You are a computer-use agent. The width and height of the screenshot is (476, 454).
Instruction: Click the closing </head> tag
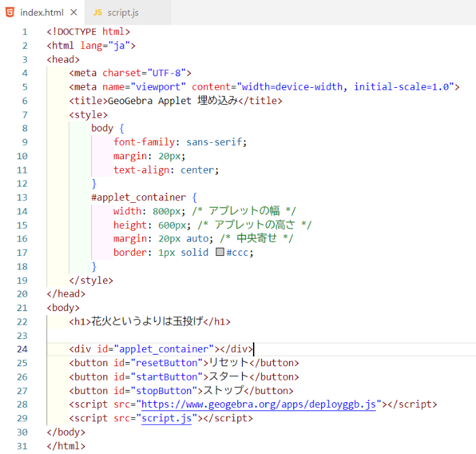coord(66,294)
